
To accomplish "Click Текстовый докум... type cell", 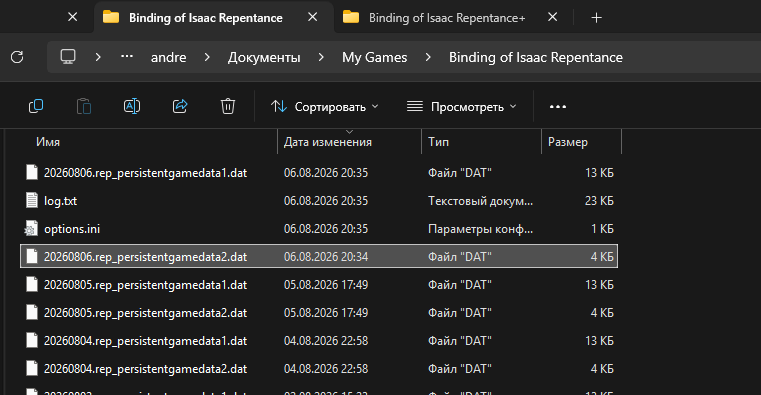I will pyautogui.click(x=480, y=201).
